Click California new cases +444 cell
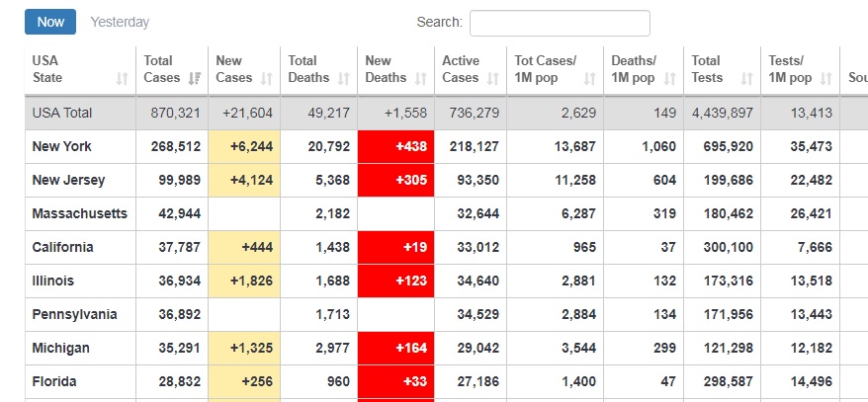Image resolution: width=868 pixels, height=402 pixels. (244, 247)
